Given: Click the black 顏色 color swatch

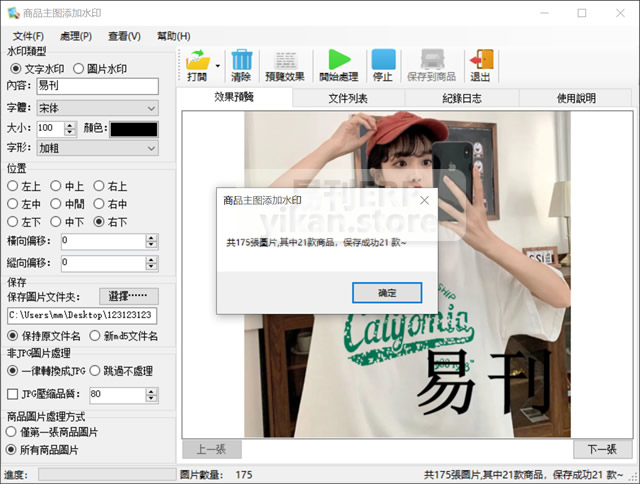Looking at the screenshot, I should (134, 128).
